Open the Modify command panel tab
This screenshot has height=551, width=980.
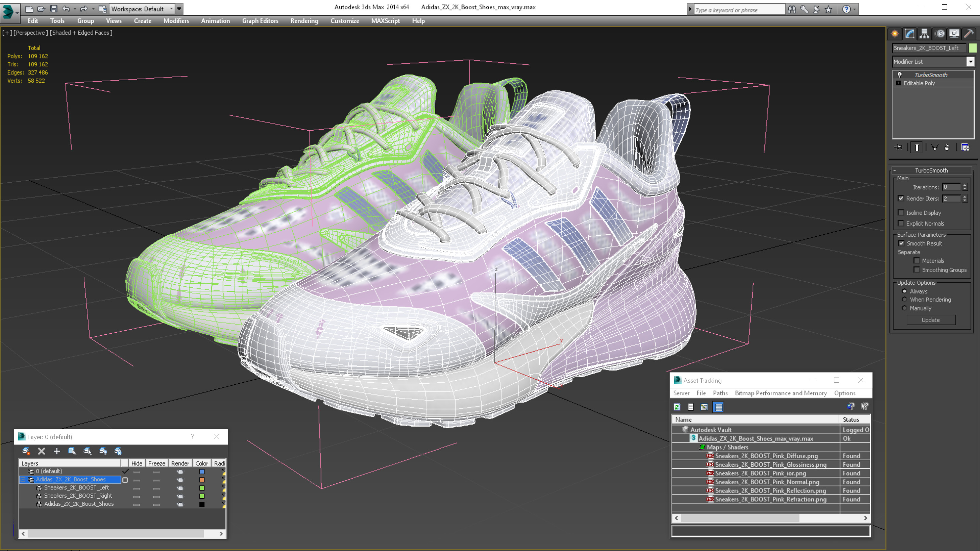(910, 33)
